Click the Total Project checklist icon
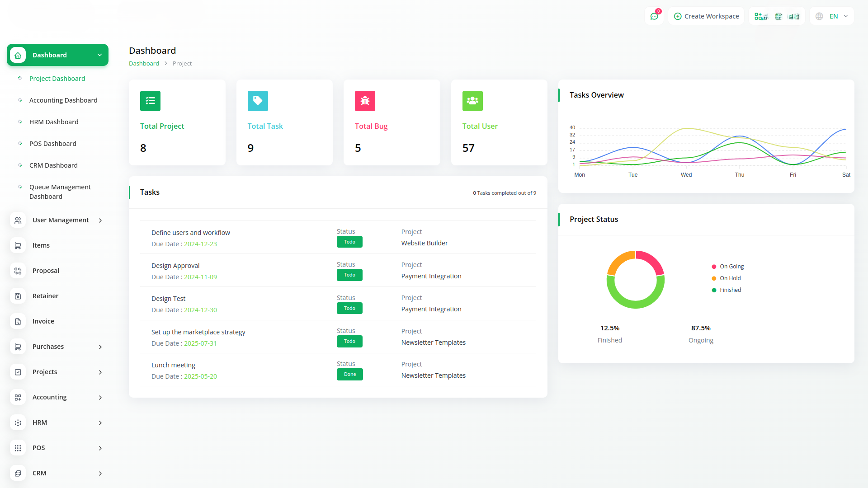The width and height of the screenshot is (868, 488). [x=150, y=101]
